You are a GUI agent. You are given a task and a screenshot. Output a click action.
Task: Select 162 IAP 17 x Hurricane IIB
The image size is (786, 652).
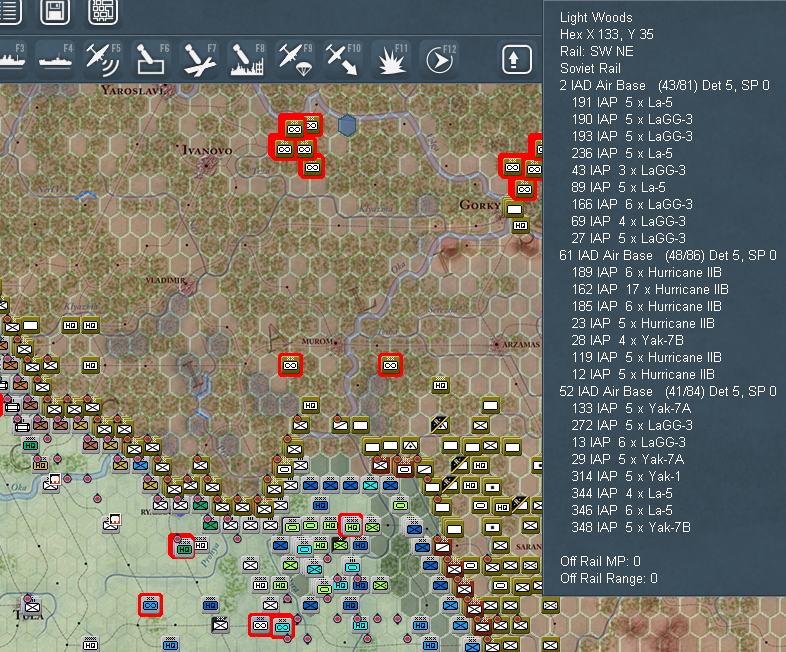click(650, 289)
